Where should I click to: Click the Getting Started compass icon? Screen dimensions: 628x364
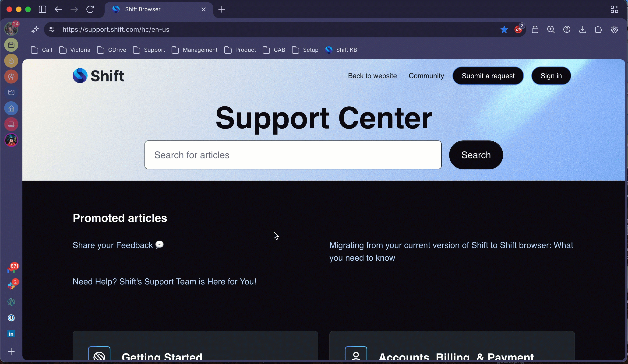(99, 354)
